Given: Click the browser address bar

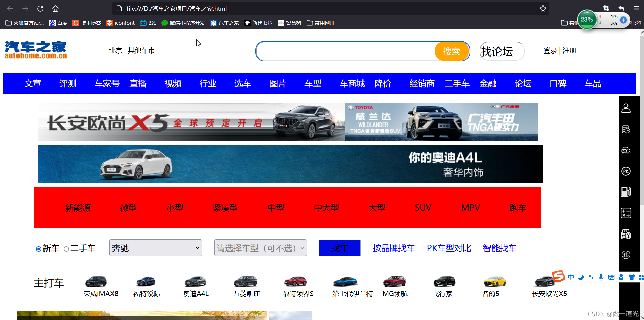Looking at the screenshot, I should pyautogui.click(x=330, y=8).
